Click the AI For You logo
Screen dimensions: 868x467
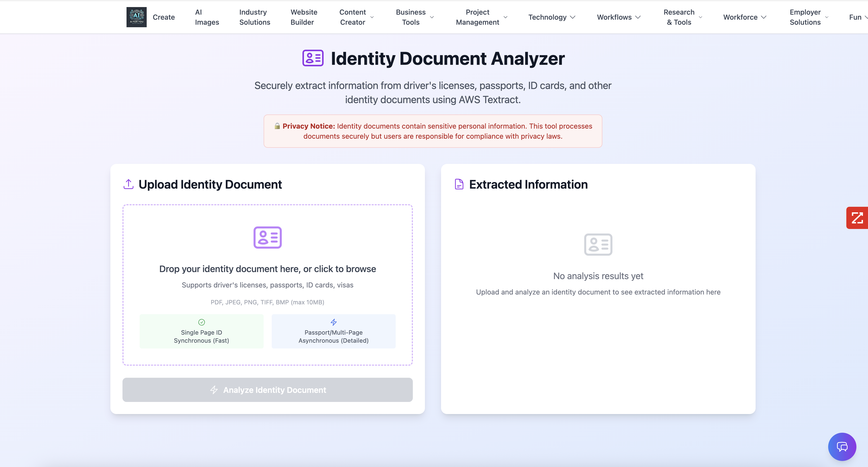[136, 17]
